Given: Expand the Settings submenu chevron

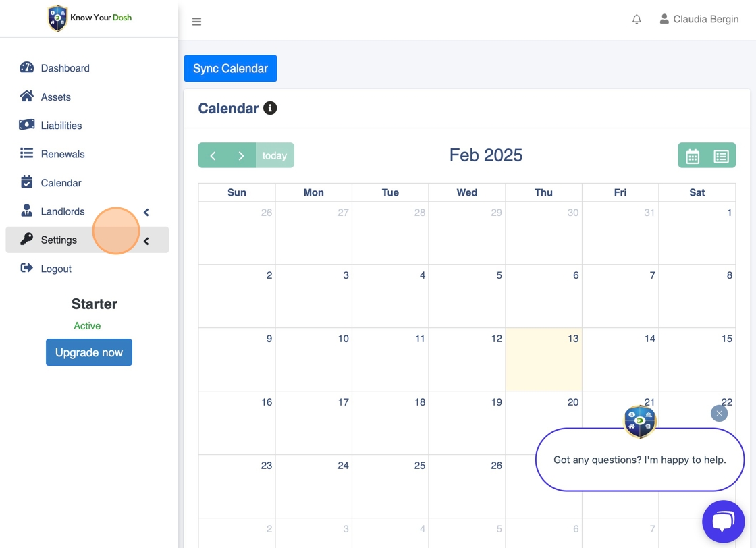Looking at the screenshot, I should (x=146, y=241).
